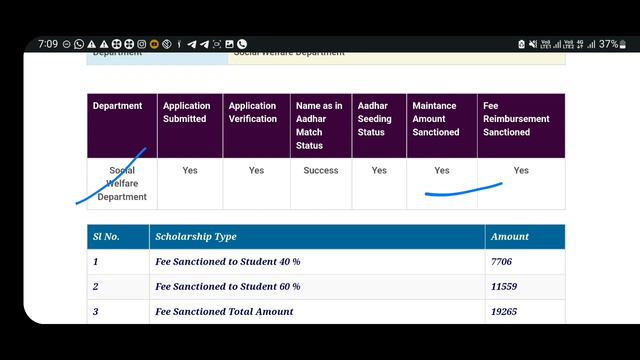The image size is (640, 360).
Task: Click the Amount column header
Action: (x=525, y=237)
